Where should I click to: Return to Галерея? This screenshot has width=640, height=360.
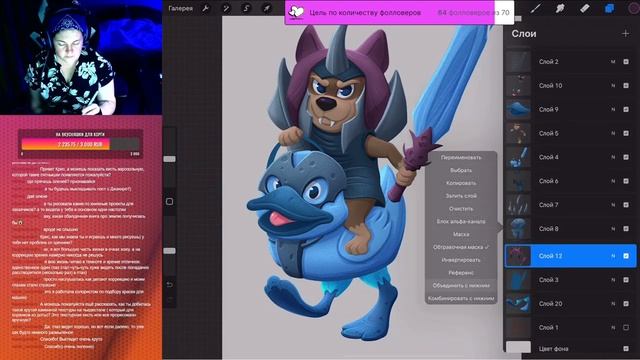point(180,8)
